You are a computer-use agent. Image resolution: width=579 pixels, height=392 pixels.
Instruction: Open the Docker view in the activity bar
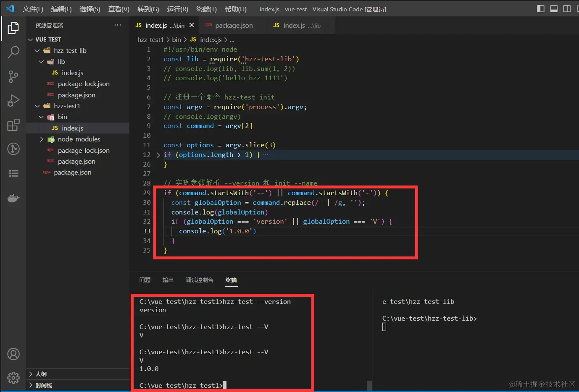(13, 198)
